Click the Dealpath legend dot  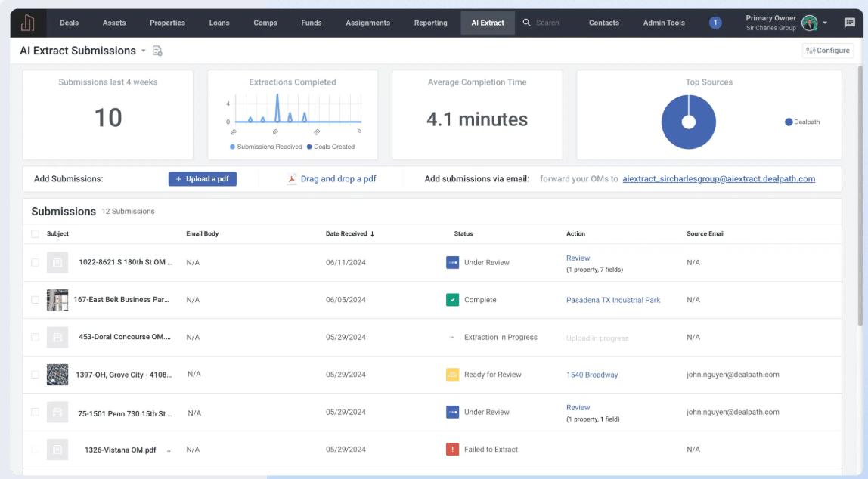pos(789,122)
